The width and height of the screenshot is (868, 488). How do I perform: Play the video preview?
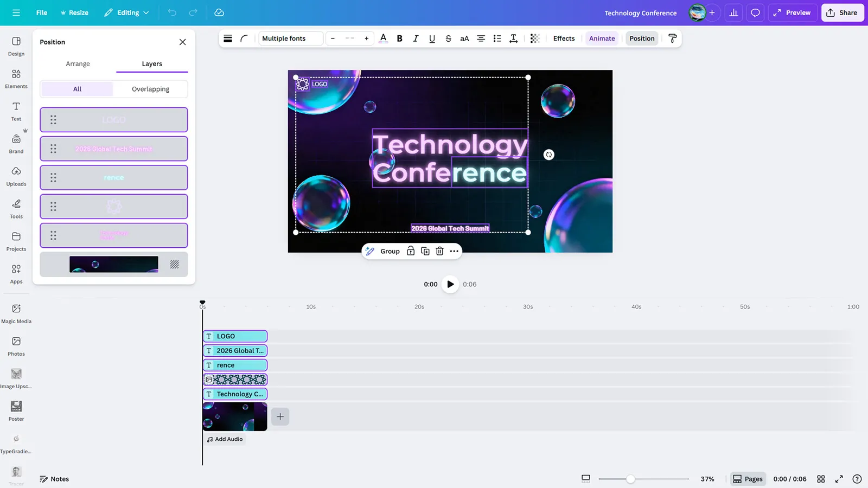click(450, 284)
